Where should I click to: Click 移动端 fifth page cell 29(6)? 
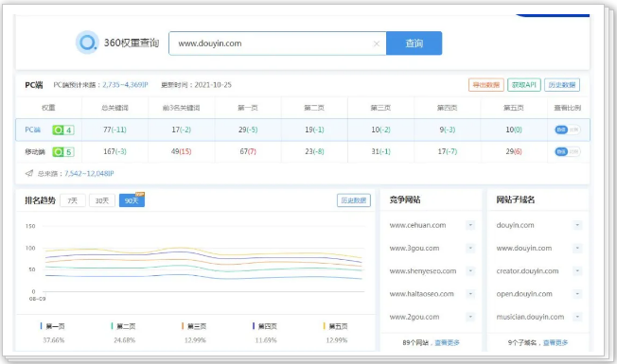(514, 151)
